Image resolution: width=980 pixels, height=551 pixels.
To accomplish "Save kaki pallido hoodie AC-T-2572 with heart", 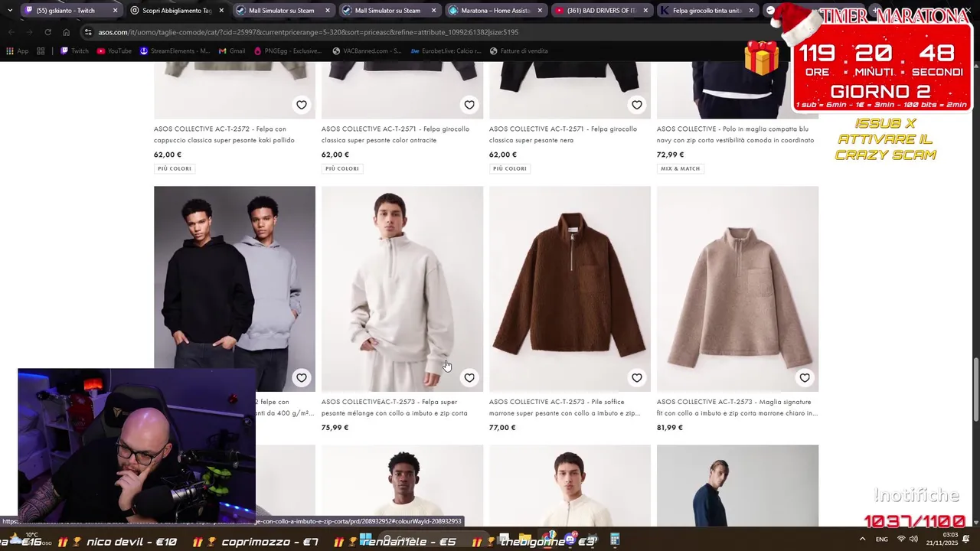I will (x=302, y=105).
